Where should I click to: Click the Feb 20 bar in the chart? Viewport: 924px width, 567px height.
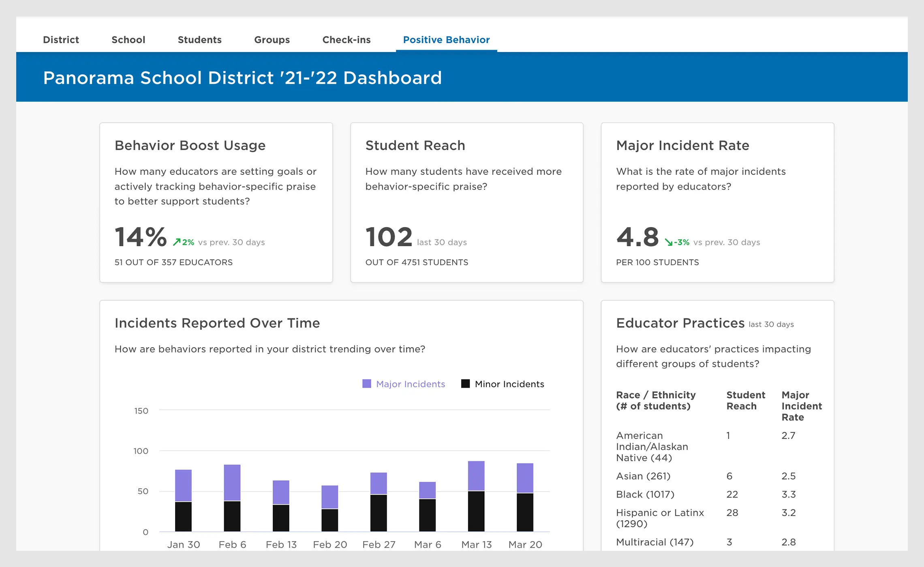(329, 508)
